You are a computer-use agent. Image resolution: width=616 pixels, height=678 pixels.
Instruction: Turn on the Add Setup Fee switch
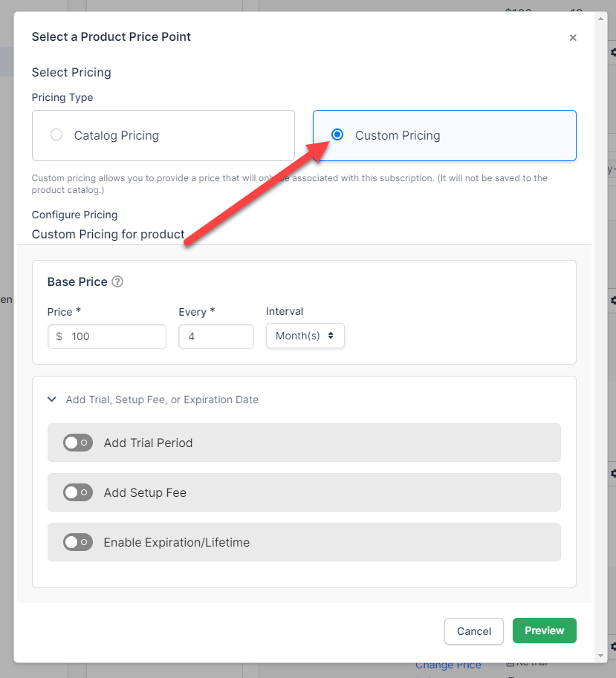78,492
